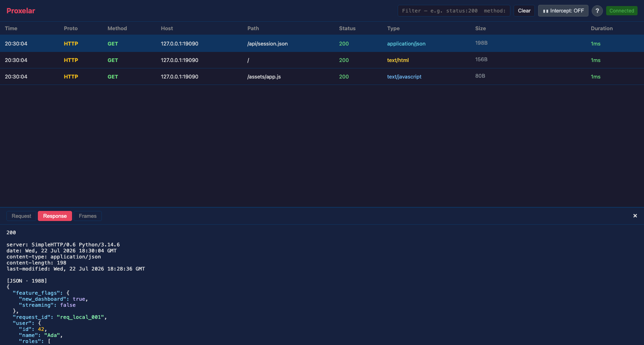Click the 80B size cell
Screen dimensions: 644x345
(x=480, y=76)
